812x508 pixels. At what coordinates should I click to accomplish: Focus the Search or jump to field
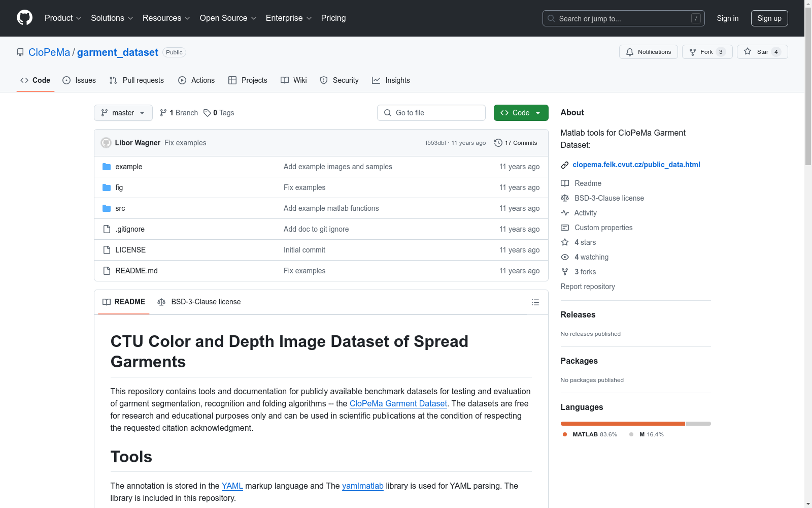(623, 18)
